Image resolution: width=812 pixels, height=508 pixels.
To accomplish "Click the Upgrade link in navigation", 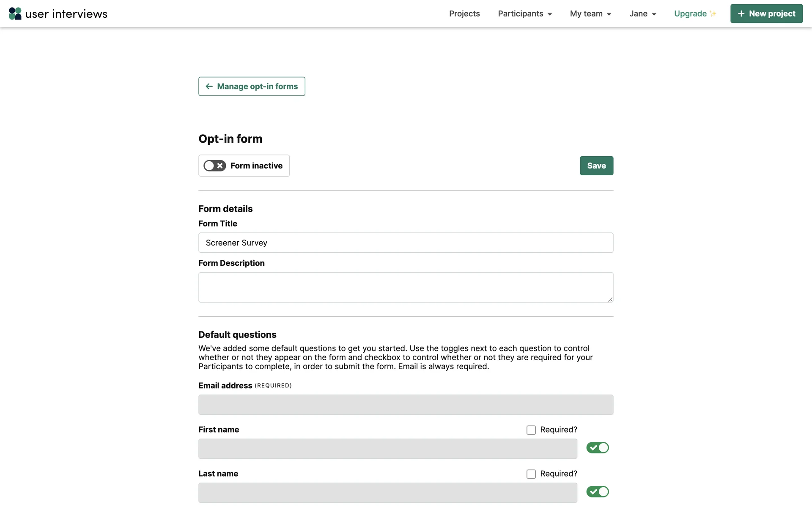I will (690, 14).
